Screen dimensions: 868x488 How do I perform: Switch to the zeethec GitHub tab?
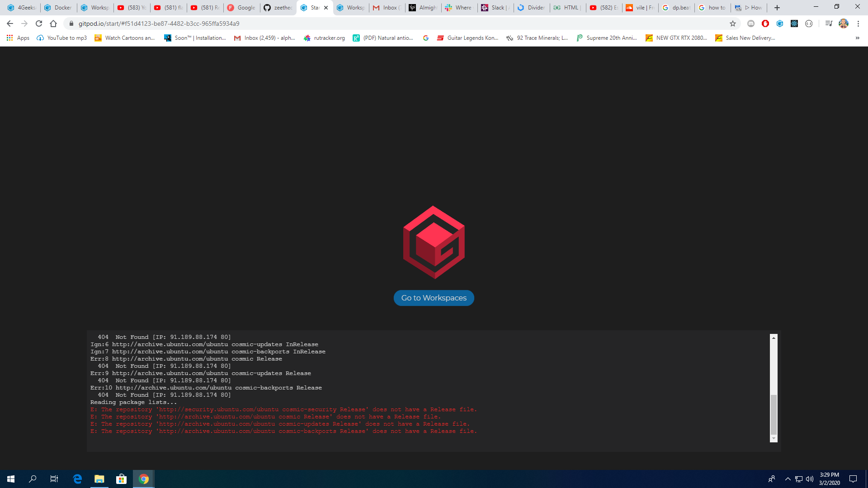pos(278,8)
